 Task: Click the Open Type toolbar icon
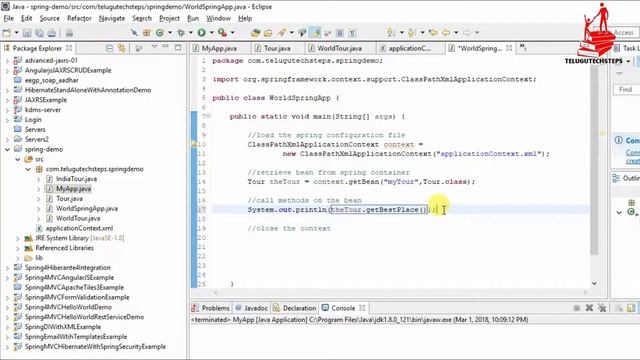tap(256, 33)
